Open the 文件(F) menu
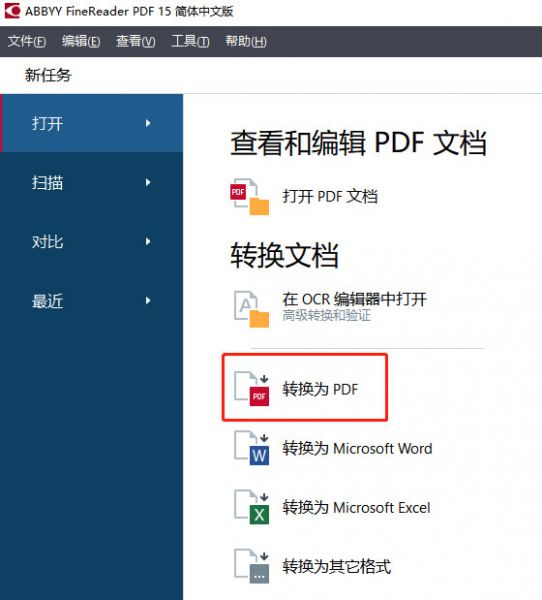 [27, 41]
